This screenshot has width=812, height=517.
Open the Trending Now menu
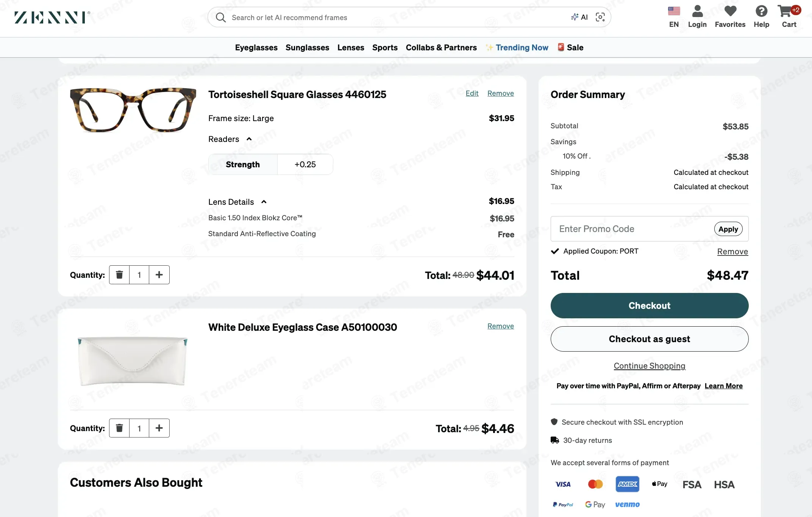tap(517, 48)
